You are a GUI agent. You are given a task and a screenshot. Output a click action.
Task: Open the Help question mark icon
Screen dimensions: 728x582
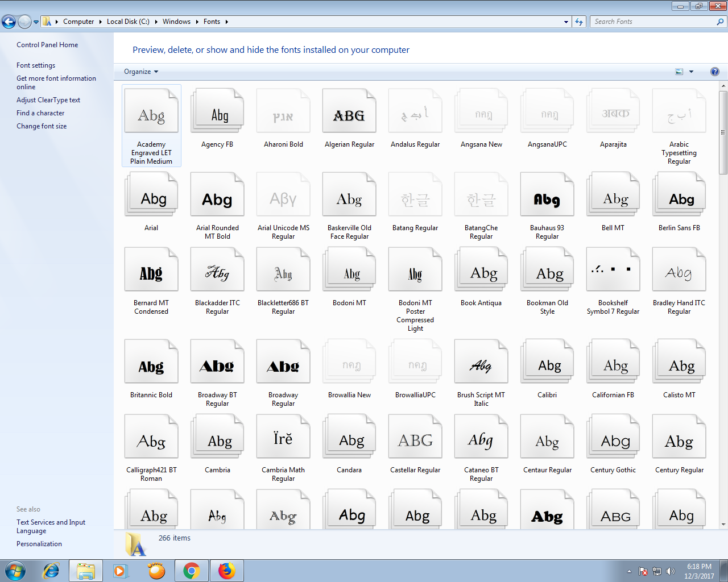click(x=715, y=72)
